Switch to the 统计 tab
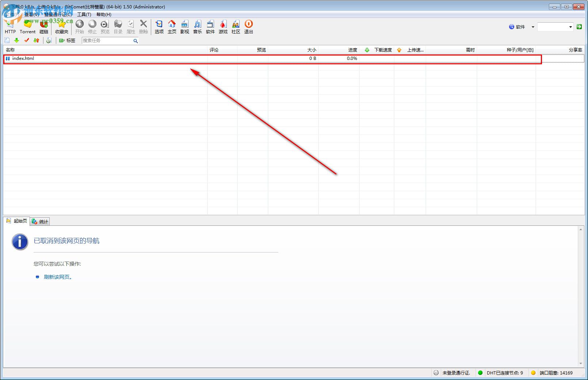Screen dimensions: 588x380 [x=40, y=221]
